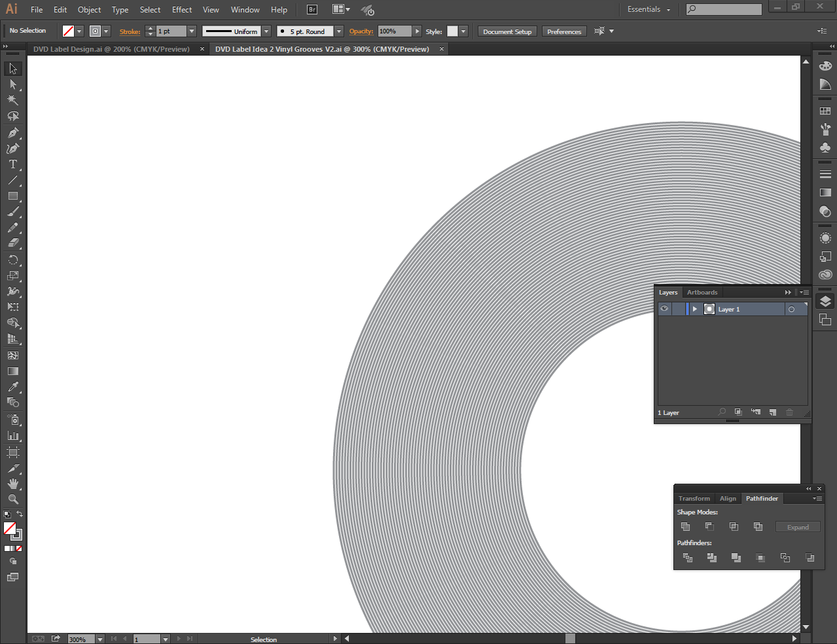Reset to default fill and stroke
The image size is (837, 644).
7,514
